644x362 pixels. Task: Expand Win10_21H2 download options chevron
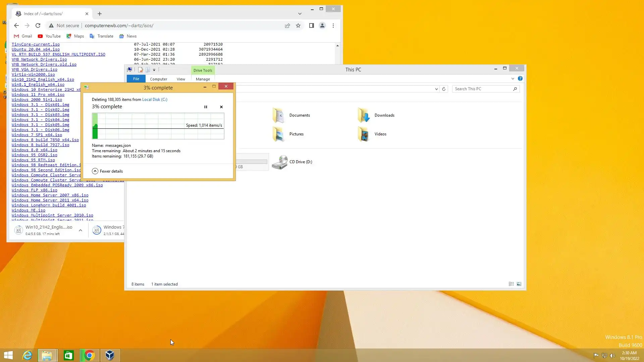coord(80,230)
